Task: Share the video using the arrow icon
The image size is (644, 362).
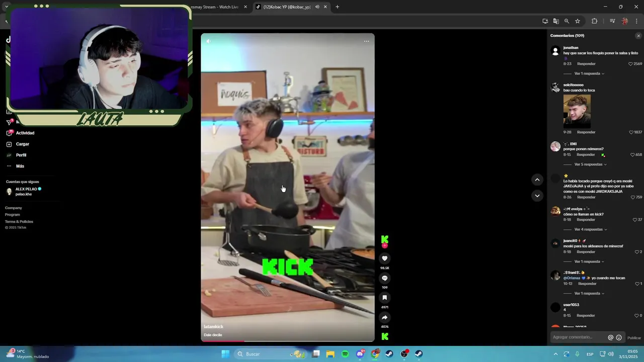Action: click(x=384, y=317)
